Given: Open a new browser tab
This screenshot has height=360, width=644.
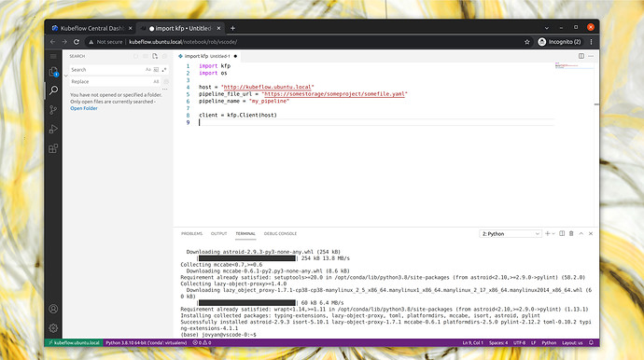Looking at the screenshot, I should [x=232, y=28].
